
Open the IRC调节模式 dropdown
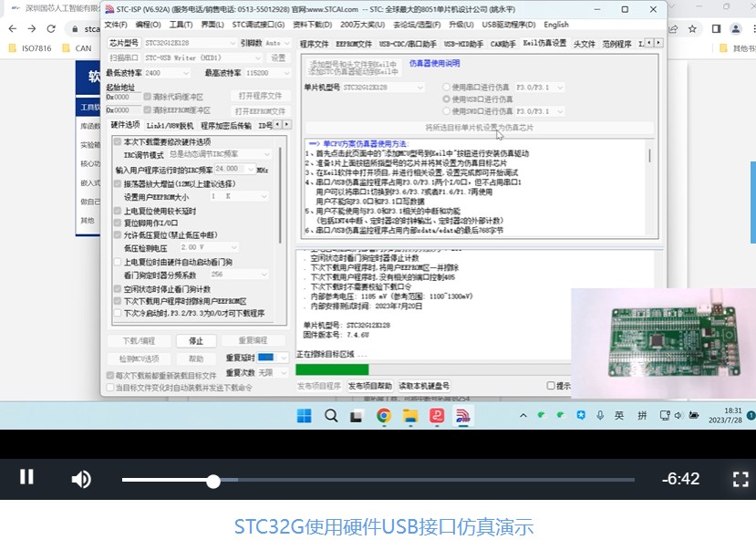point(220,154)
